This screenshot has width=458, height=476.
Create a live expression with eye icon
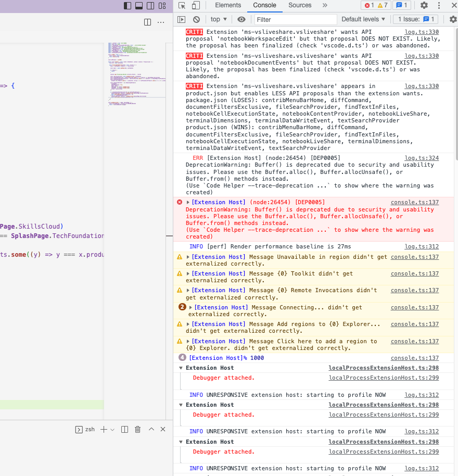(241, 19)
